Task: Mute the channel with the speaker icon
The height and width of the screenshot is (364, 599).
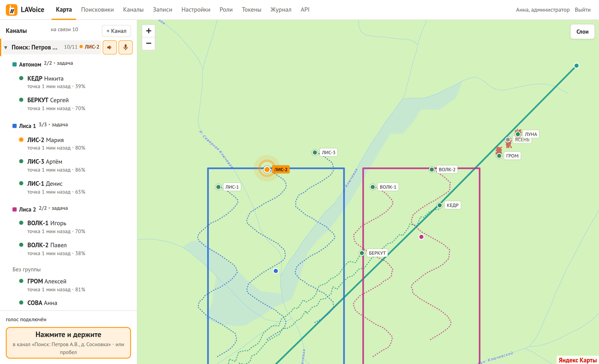Action: pyautogui.click(x=110, y=47)
